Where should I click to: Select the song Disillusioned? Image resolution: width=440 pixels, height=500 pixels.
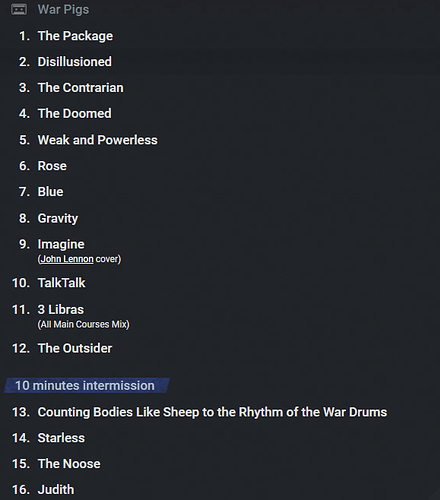point(75,62)
